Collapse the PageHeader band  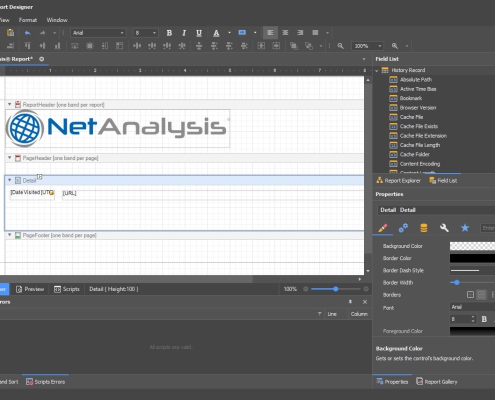[10, 158]
